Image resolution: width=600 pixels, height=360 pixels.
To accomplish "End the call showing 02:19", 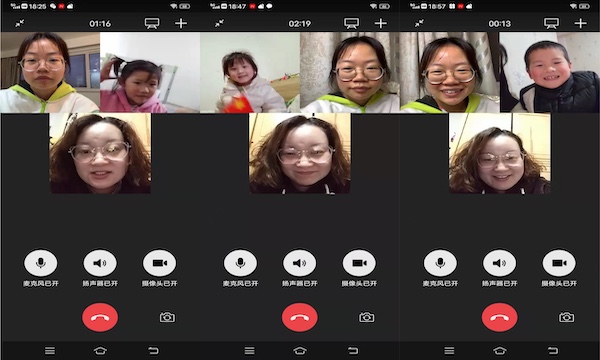I will pos(300,317).
